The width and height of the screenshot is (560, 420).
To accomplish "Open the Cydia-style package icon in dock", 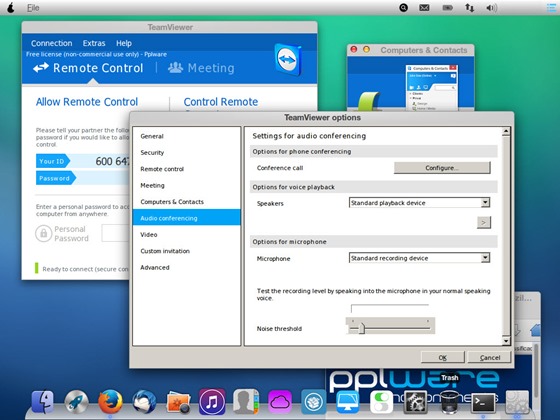I will pyautogui.click(x=313, y=402).
